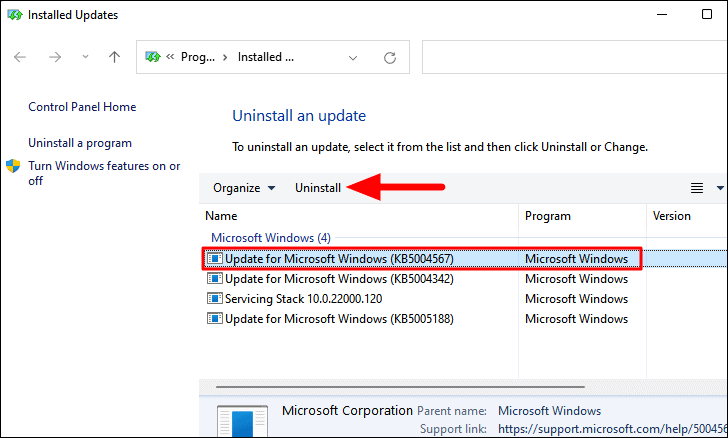Click the icon beside KB5005188 update
728x438 pixels.
click(x=214, y=318)
